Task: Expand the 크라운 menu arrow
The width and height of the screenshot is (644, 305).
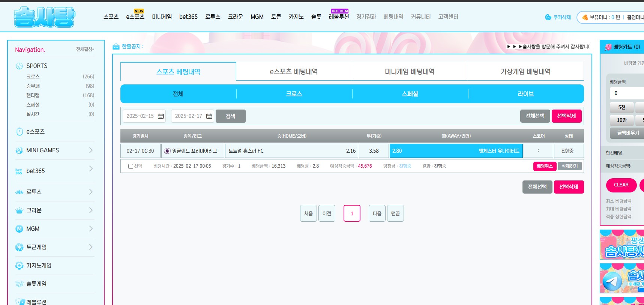Action: tap(91, 210)
